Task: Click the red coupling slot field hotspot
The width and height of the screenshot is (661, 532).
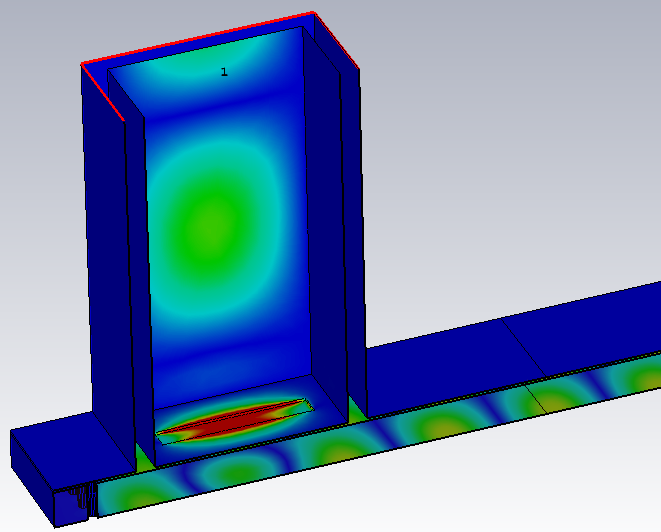Action: pyautogui.click(x=234, y=421)
